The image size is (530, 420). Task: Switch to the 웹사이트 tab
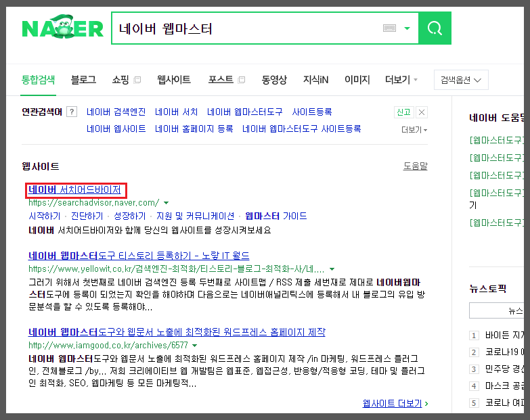pyautogui.click(x=174, y=80)
